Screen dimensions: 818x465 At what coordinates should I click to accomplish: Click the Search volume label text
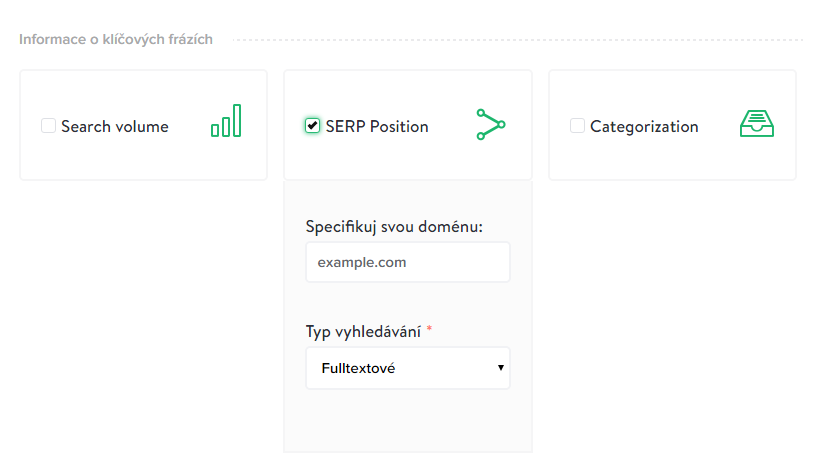[115, 126]
